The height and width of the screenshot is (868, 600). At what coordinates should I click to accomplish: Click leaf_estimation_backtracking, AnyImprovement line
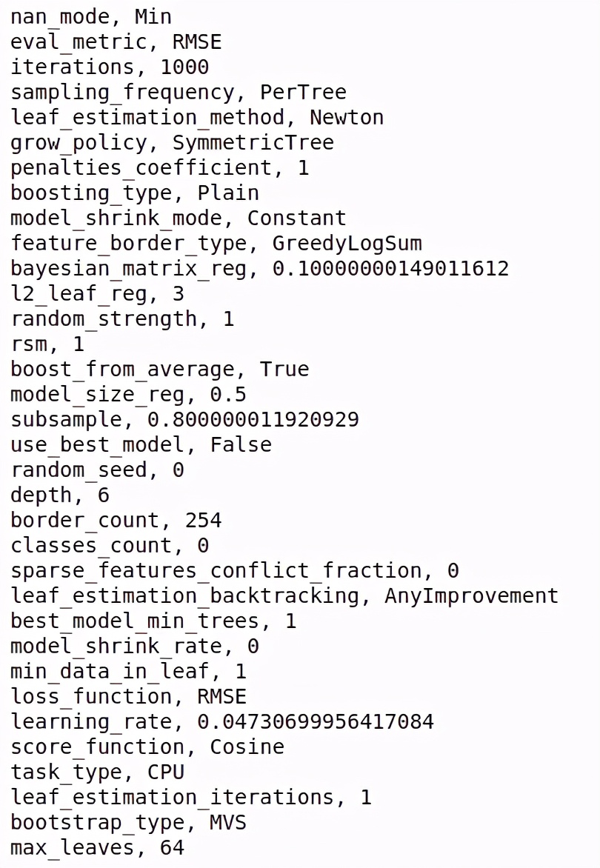coord(284,595)
